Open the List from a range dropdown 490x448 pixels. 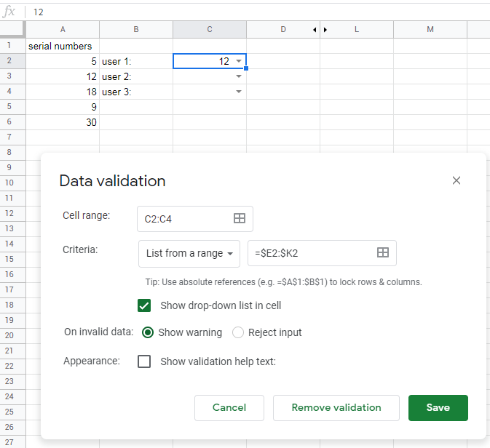pos(189,254)
